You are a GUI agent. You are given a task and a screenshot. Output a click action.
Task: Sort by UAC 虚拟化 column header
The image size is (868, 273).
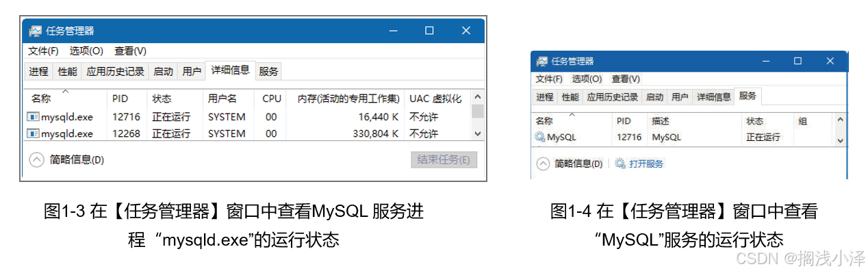[436, 99]
